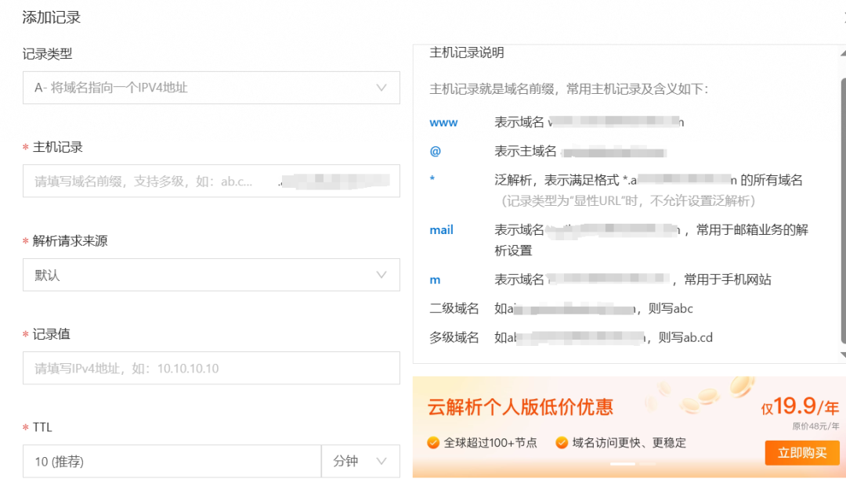Open the TTL unit dropdown showing 分钟

pos(360,462)
